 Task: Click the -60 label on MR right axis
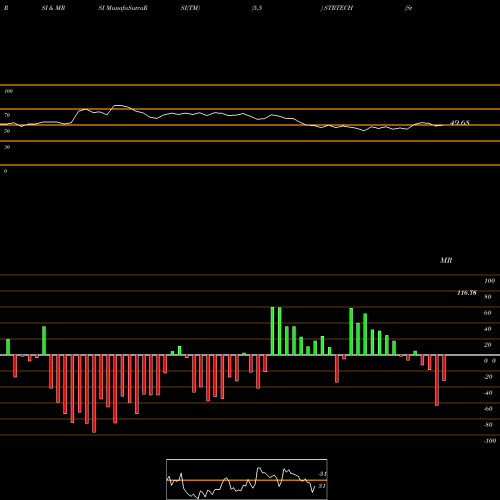pos(488,409)
